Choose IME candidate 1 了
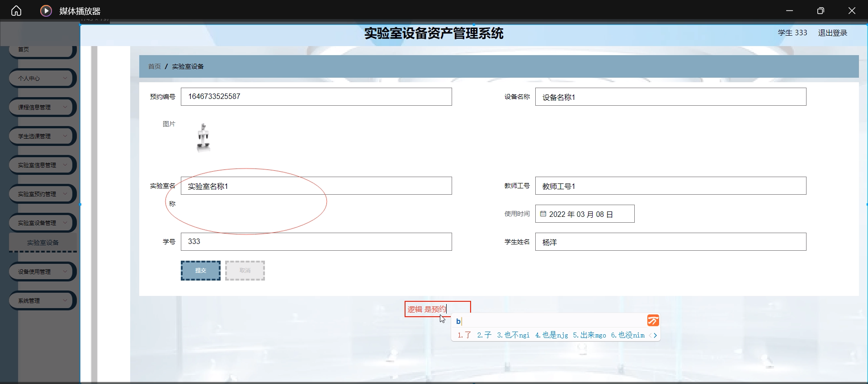The image size is (868, 384). (464, 335)
